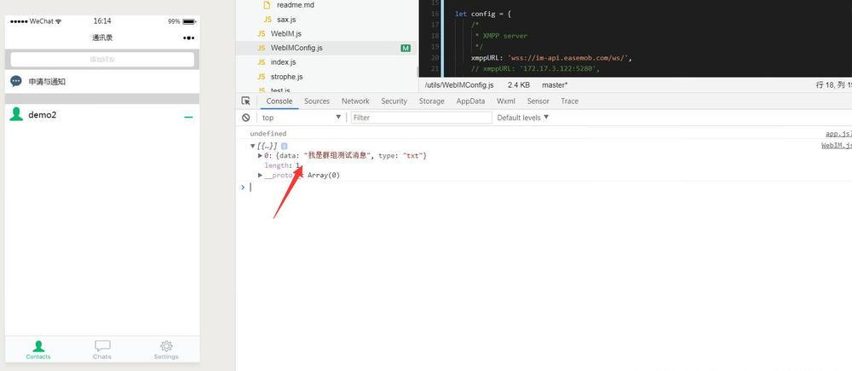Viewport: 862px width, 371px height.
Task: Open the app.js source link
Action: [x=839, y=134]
